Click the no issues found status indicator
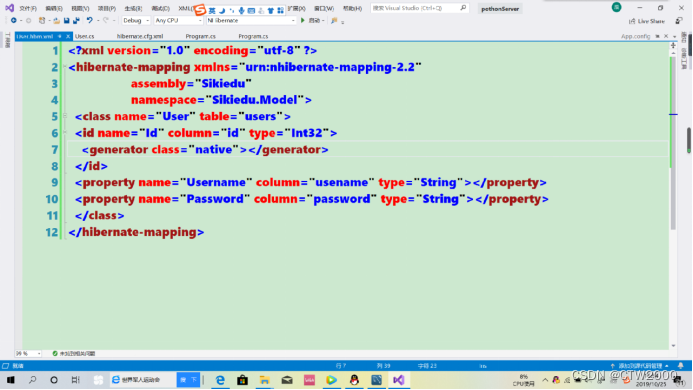The width and height of the screenshot is (693, 390). pos(73,353)
